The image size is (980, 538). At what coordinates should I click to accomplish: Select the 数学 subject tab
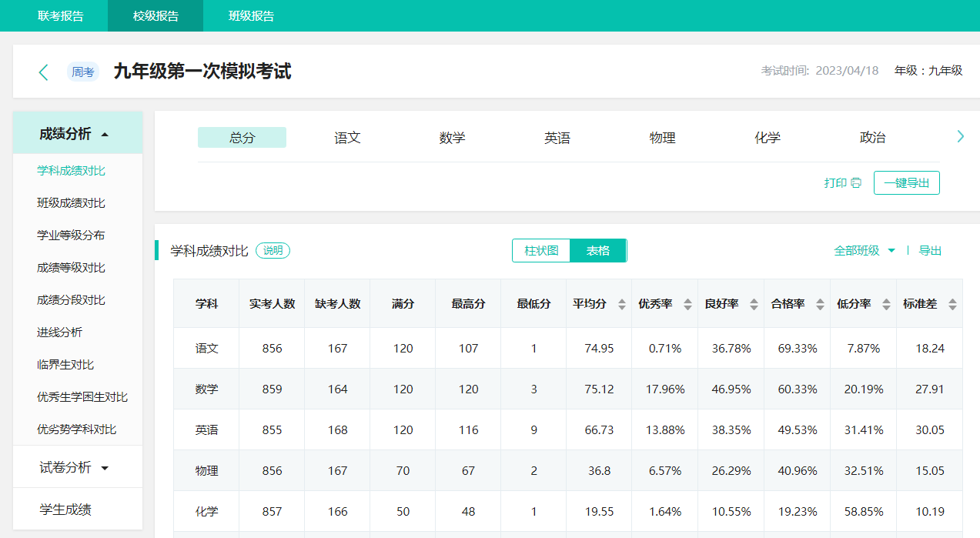(452, 138)
